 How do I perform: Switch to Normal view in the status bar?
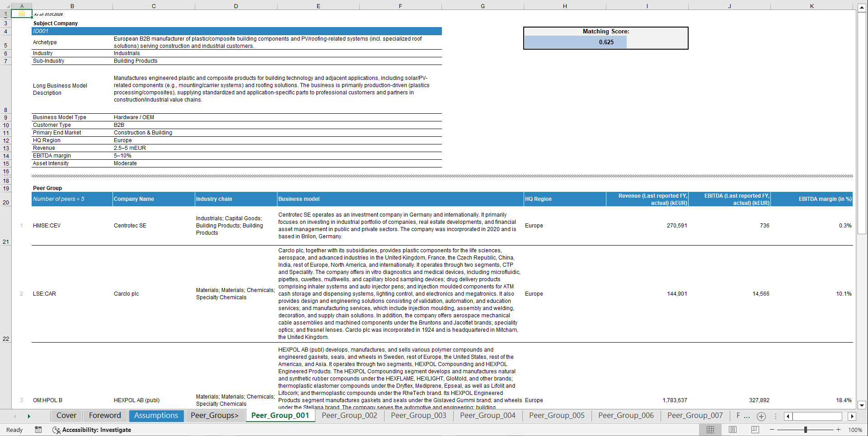[710, 430]
